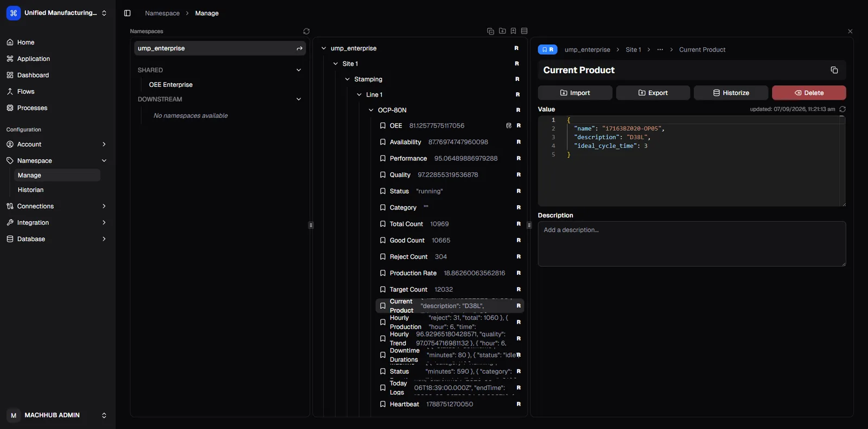Click the bookmark icon beside Good Count

383,241
